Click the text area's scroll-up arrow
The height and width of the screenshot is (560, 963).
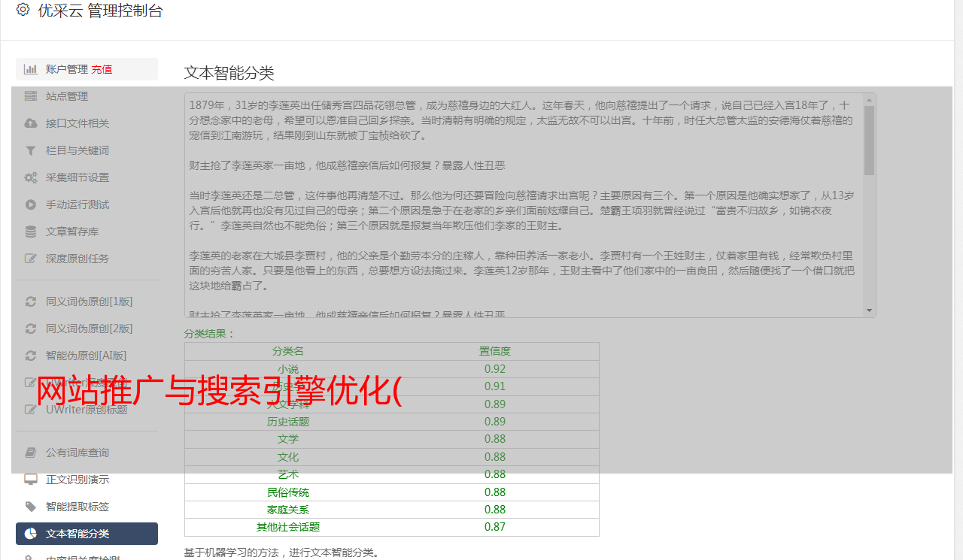870,99
